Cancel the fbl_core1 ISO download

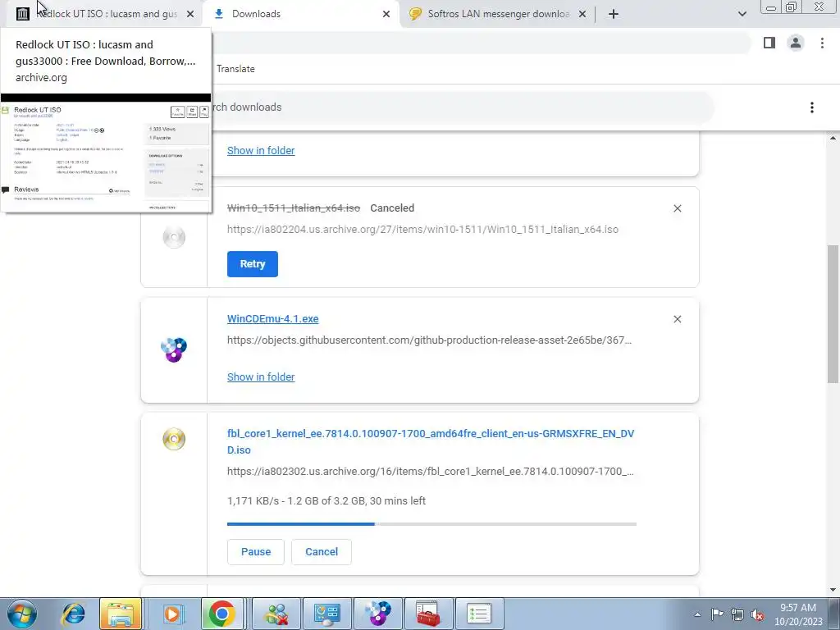pyautogui.click(x=322, y=552)
